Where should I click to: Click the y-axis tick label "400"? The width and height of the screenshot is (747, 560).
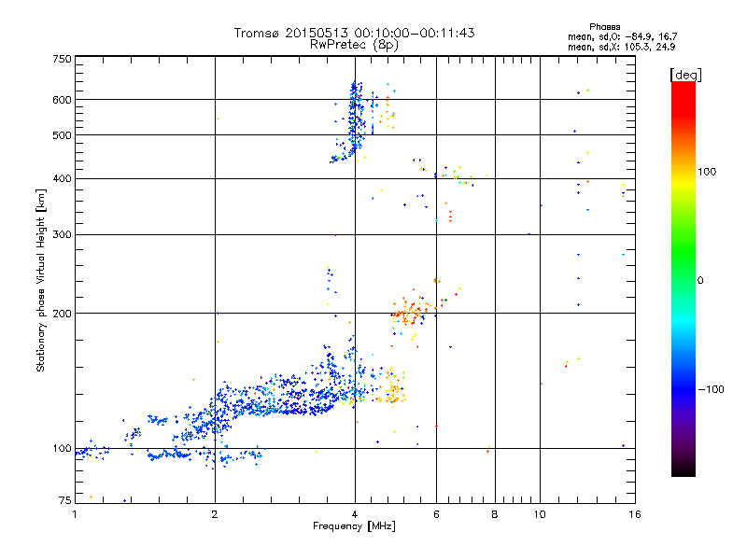(x=62, y=179)
